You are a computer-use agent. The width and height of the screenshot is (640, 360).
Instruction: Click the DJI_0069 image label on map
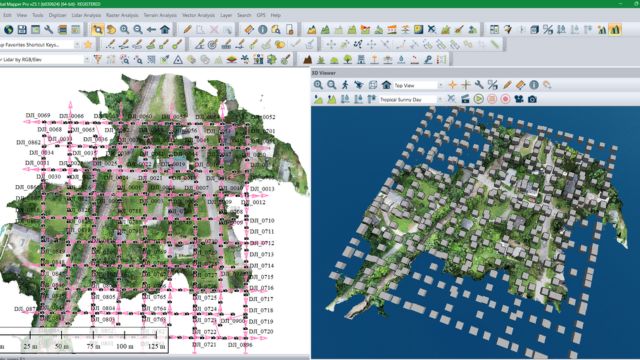click(38, 116)
